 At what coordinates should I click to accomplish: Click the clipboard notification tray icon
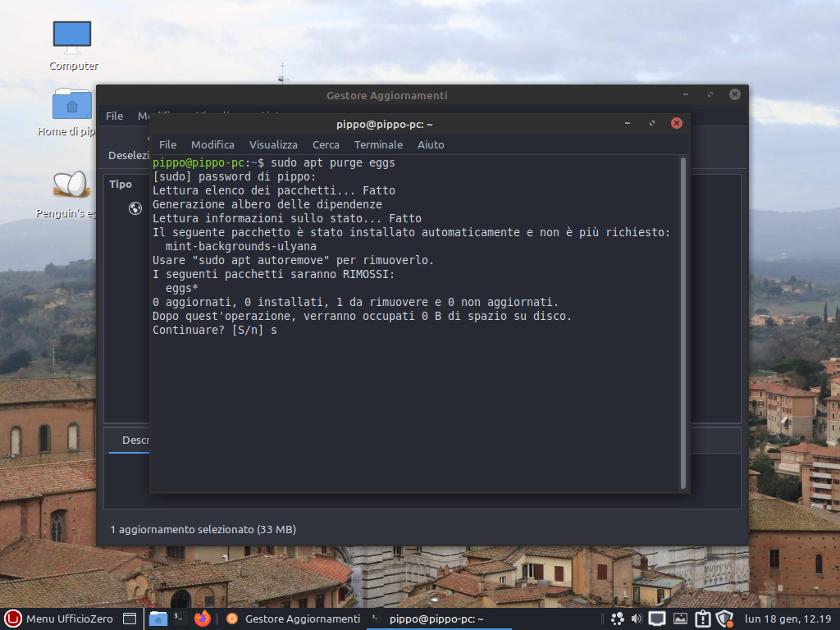[x=702, y=619]
